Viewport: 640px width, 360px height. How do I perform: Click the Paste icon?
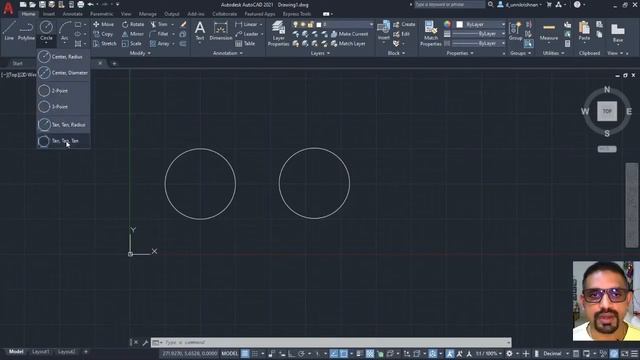tap(584, 31)
